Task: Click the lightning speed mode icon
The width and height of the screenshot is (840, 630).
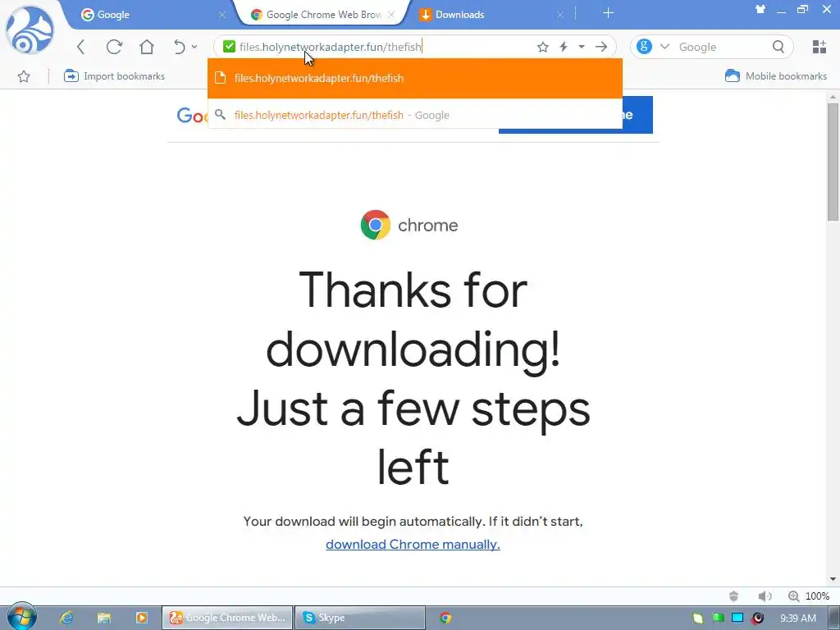Action: [x=564, y=47]
